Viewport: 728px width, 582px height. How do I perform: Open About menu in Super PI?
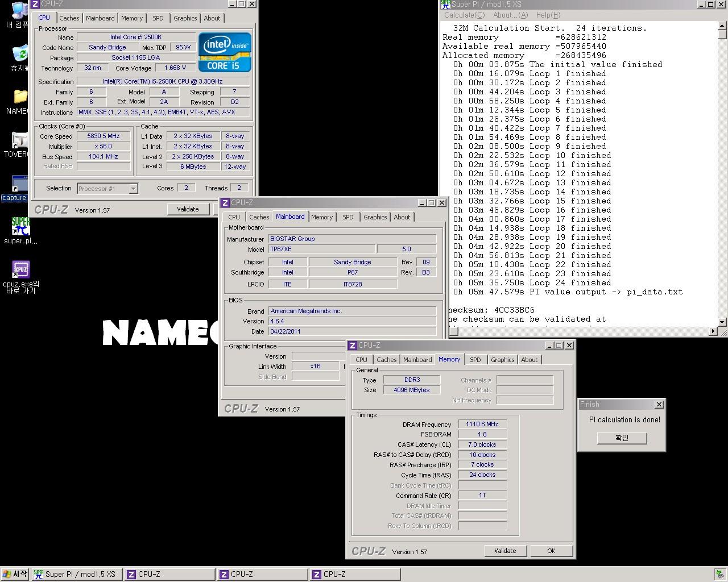pyautogui.click(x=510, y=15)
